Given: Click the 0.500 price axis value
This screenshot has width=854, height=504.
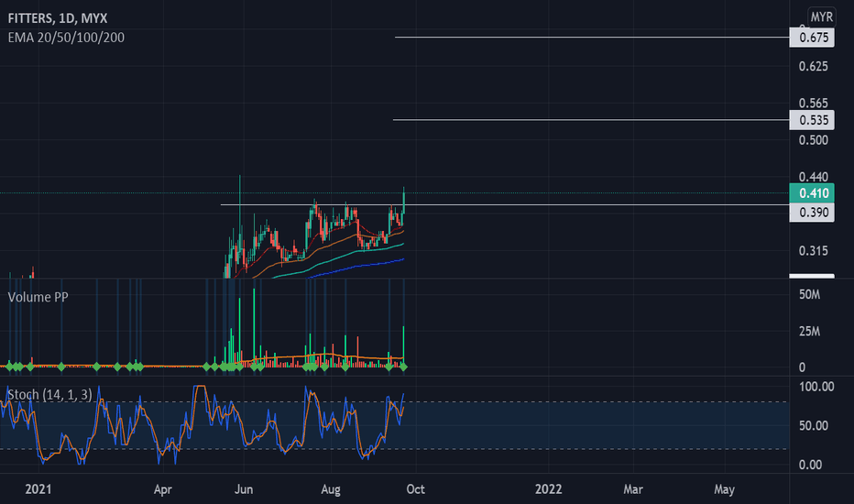Looking at the screenshot, I should pos(813,140).
